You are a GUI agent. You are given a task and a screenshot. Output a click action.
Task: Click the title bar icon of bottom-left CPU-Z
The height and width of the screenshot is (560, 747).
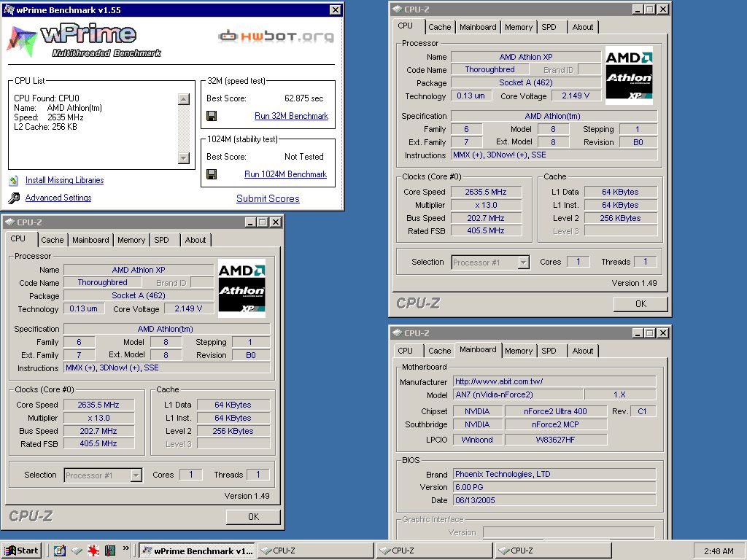(x=10, y=222)
